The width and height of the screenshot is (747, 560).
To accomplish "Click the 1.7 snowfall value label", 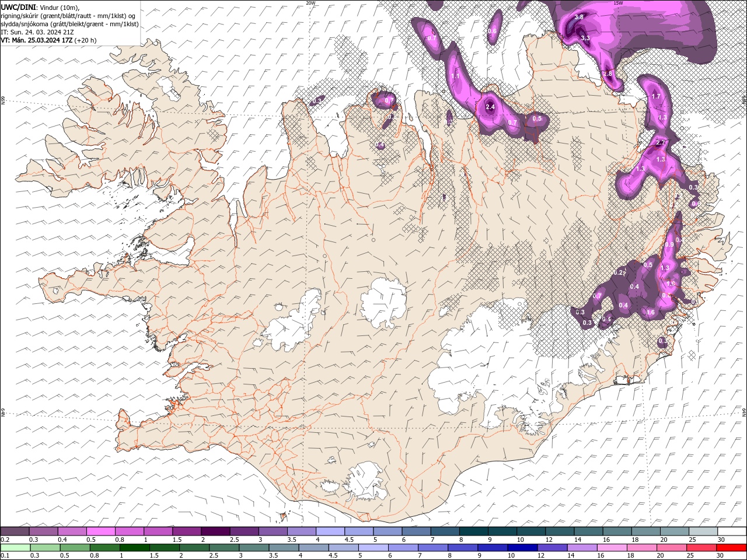I will (x=655, y=96).
